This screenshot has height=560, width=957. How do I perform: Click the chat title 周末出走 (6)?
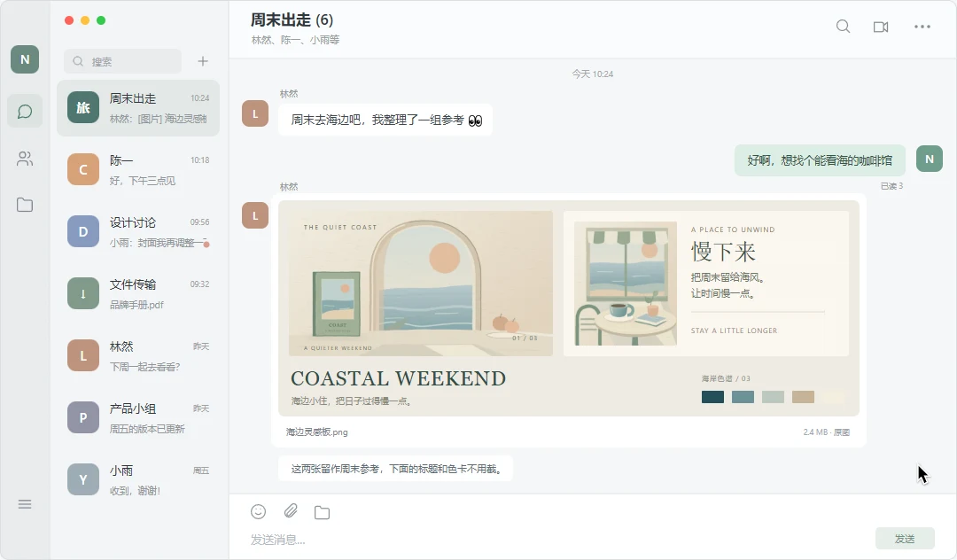point(292,20)
